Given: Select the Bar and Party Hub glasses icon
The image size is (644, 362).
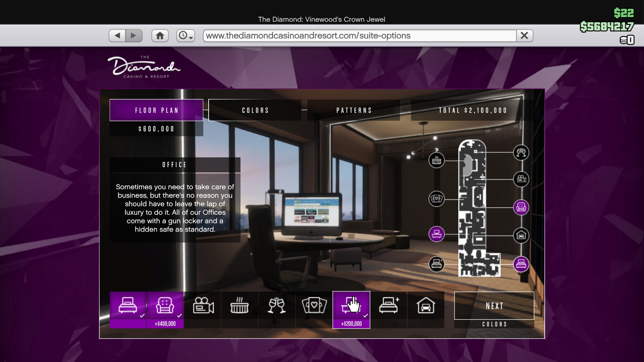Looking at the screenshot, I should (x=277, y=306).
